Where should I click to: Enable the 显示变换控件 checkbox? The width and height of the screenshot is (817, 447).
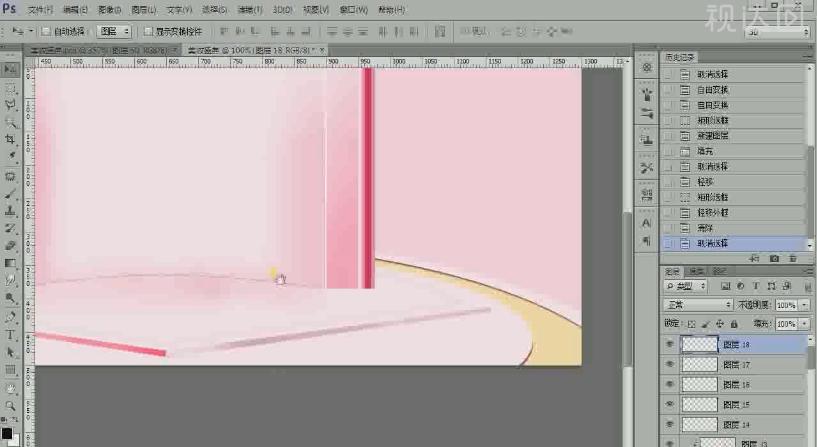click(x=148, y=31)
